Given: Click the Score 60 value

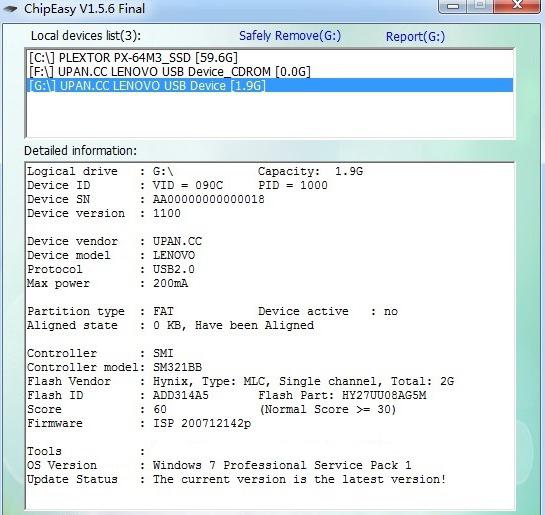Looking at the screenshot, I should [x=160, y=409].
